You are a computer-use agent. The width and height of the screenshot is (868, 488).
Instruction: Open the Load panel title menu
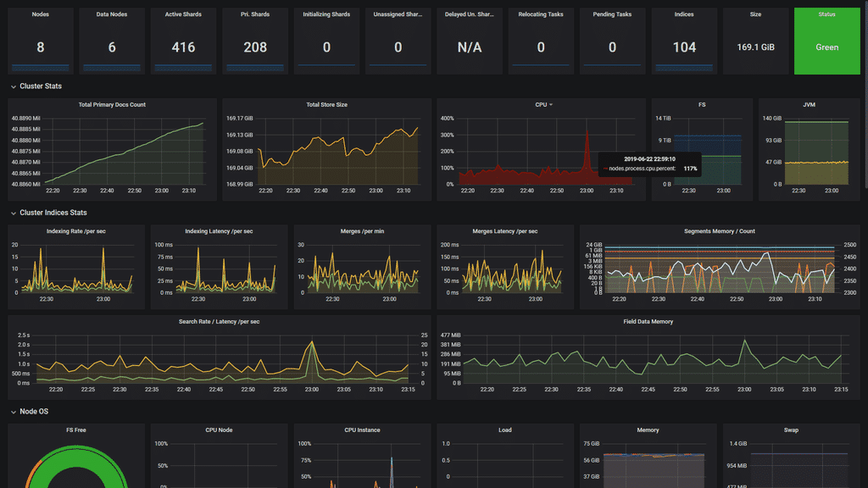coord(505,430)
